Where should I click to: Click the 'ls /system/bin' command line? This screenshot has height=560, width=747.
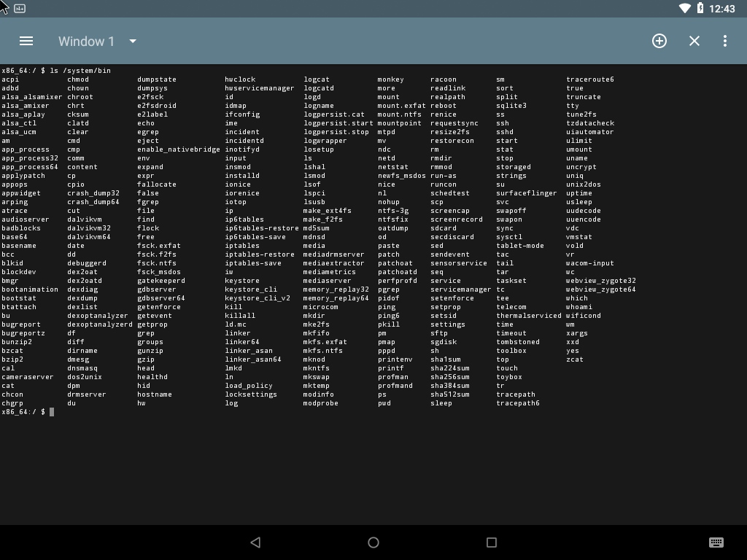[80, 71]
